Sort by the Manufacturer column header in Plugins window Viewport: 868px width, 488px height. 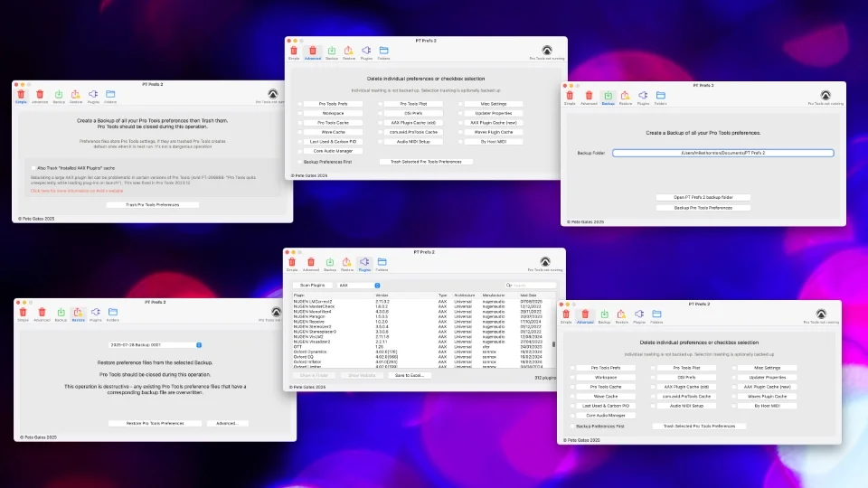click(494, 296)
